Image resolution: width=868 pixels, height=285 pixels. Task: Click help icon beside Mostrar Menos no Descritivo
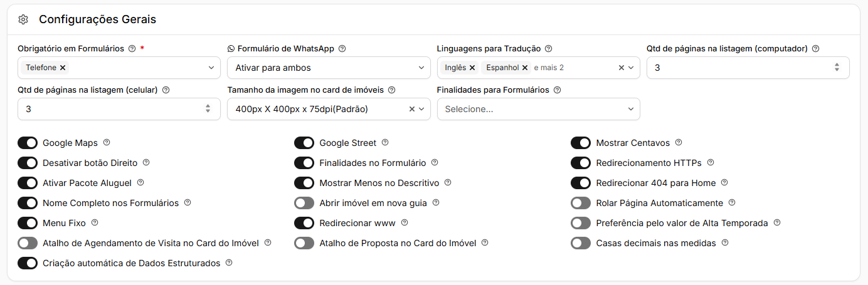[x=447, y=183]
